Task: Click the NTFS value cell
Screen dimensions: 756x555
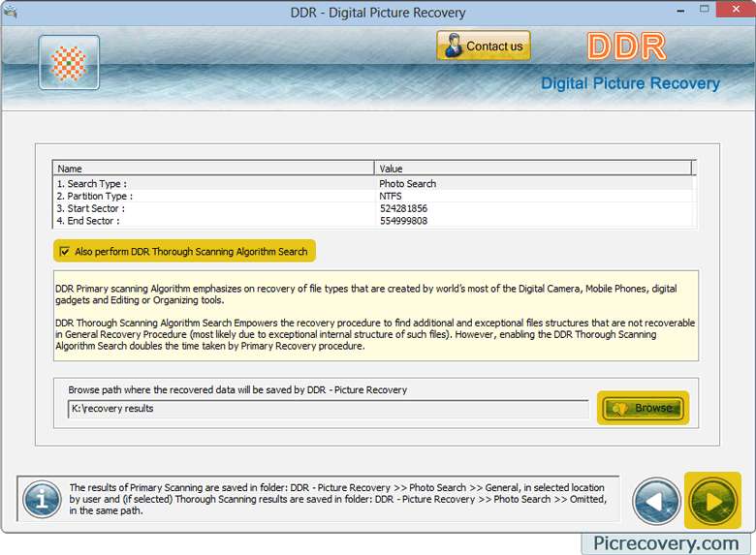Action: point(390,196)
